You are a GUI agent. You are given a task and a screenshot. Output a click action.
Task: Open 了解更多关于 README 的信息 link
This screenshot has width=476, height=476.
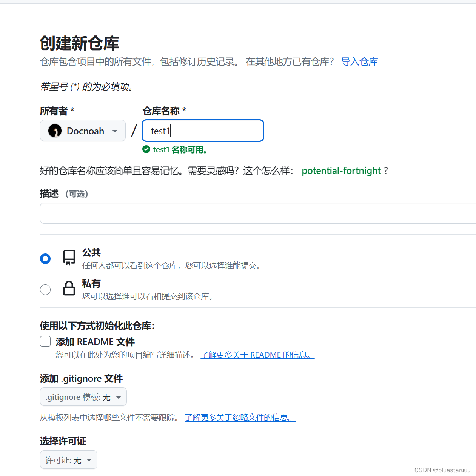click(257, 355)
